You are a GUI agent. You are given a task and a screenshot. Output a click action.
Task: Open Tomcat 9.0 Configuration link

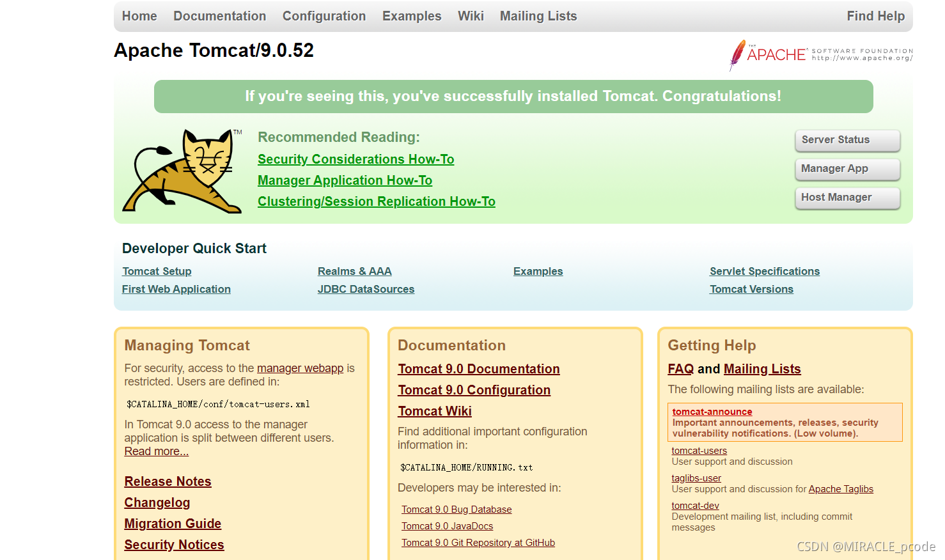(474, 390)
